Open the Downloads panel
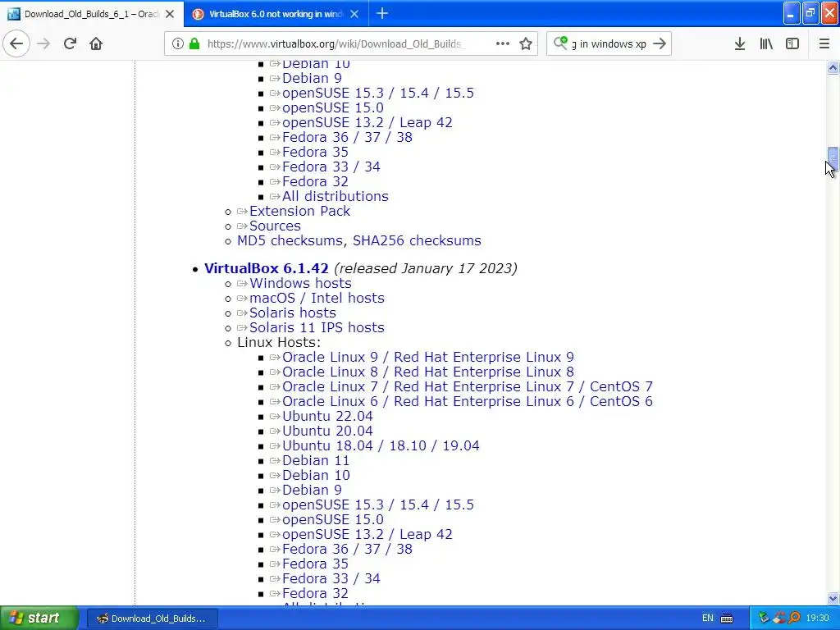This screenshot has height=630, width=840. [x=740, y=44]
